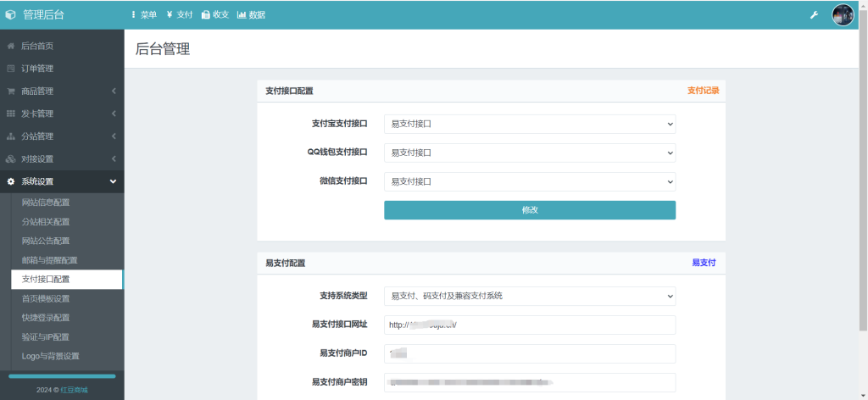Viewport: 868px width, 400px height.
Task: Expand the 分站管理 chevron
Action: pos(114,136)
